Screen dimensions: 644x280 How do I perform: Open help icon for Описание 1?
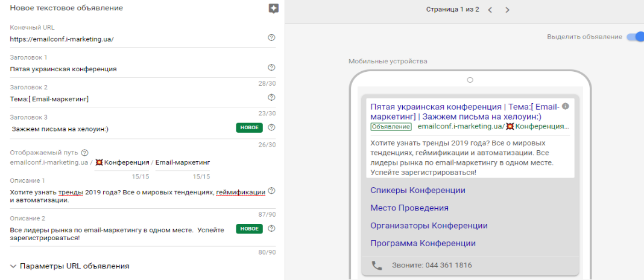click(271, 191)
